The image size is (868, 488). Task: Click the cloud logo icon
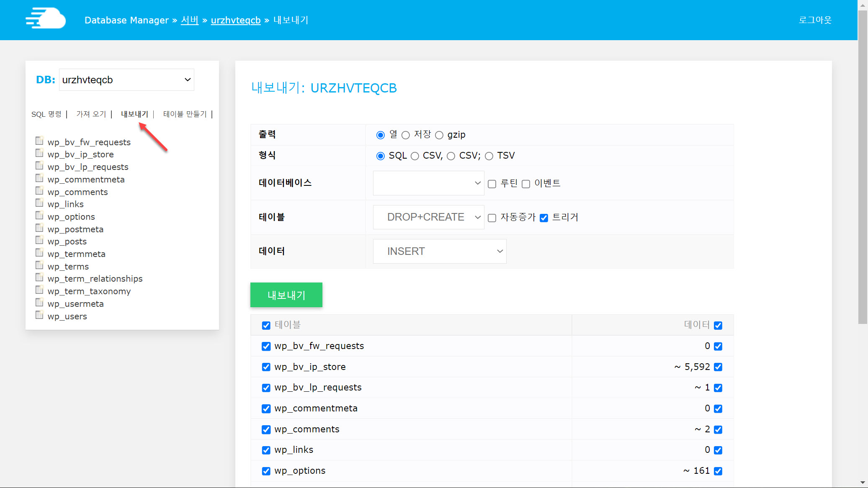[x=45, y=18]
